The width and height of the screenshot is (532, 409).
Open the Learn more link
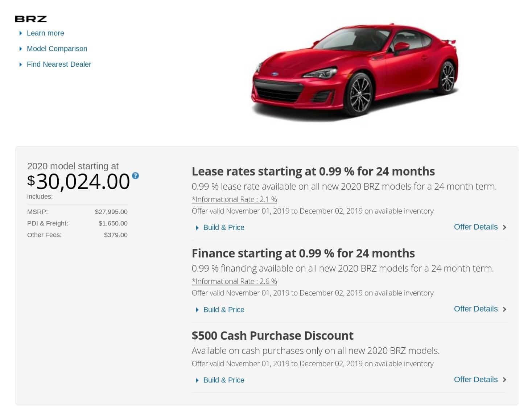[45, 33]
